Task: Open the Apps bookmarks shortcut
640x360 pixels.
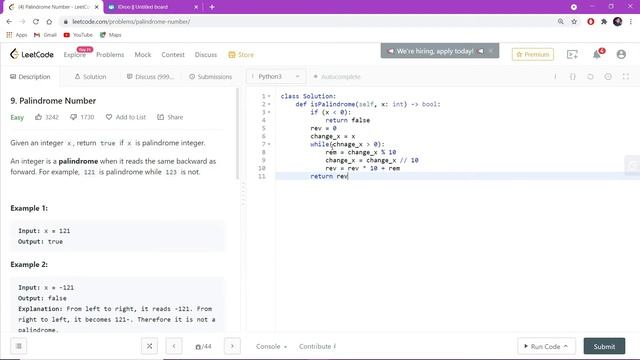Action: (17, 35)
